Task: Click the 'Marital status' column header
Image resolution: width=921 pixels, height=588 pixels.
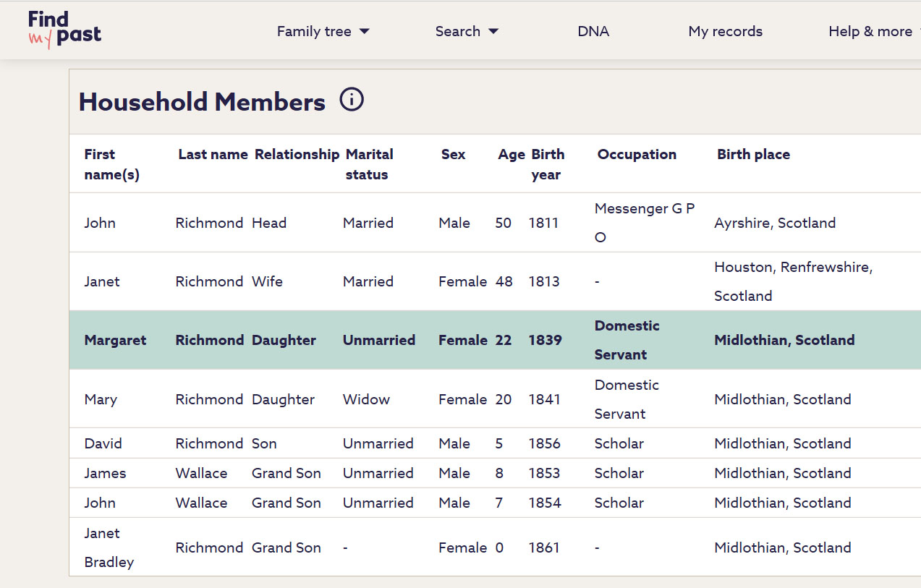Action: 370,164
